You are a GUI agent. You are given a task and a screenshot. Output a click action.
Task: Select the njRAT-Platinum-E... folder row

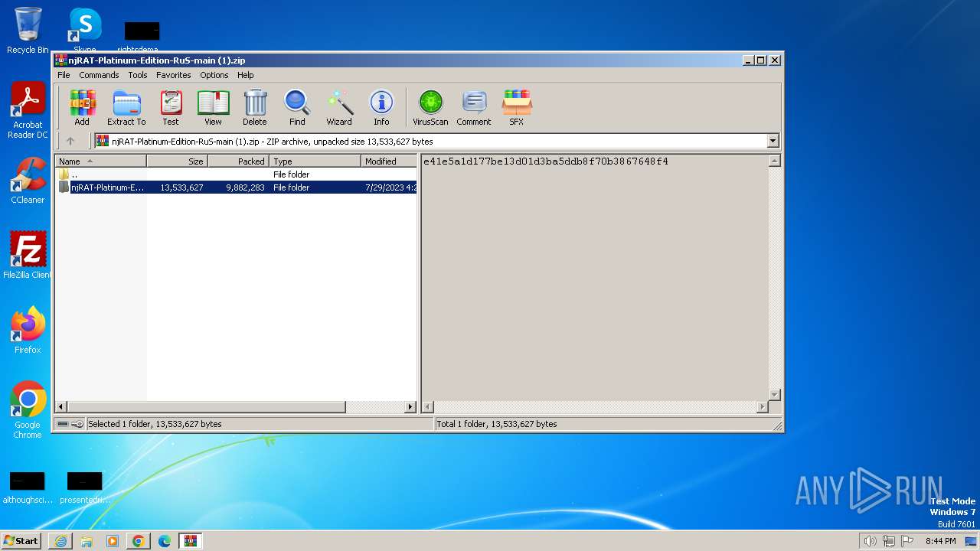coord(237,187)
